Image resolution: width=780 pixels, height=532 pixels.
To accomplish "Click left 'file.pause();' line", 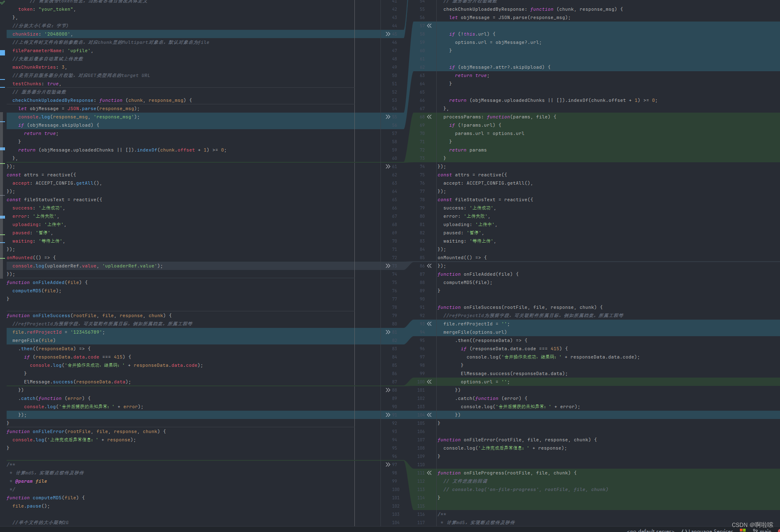I will click(x=31, y=506).
